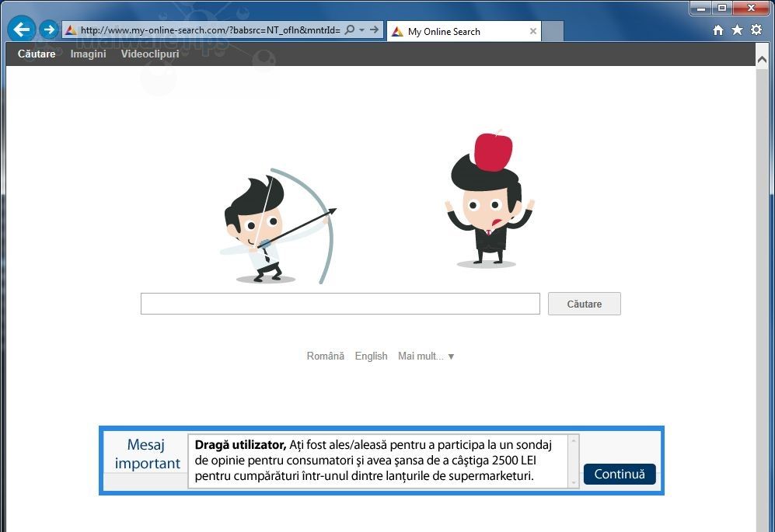Expand the Mai mult... languages dropdown
This screenshot has height=532, width=775.
pyautogui.click(x=425, y=356)
